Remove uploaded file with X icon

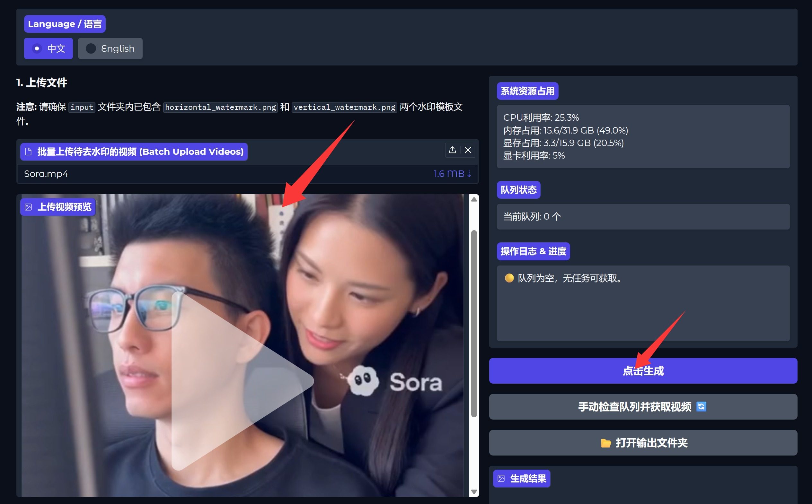click(x=468, y=150)
